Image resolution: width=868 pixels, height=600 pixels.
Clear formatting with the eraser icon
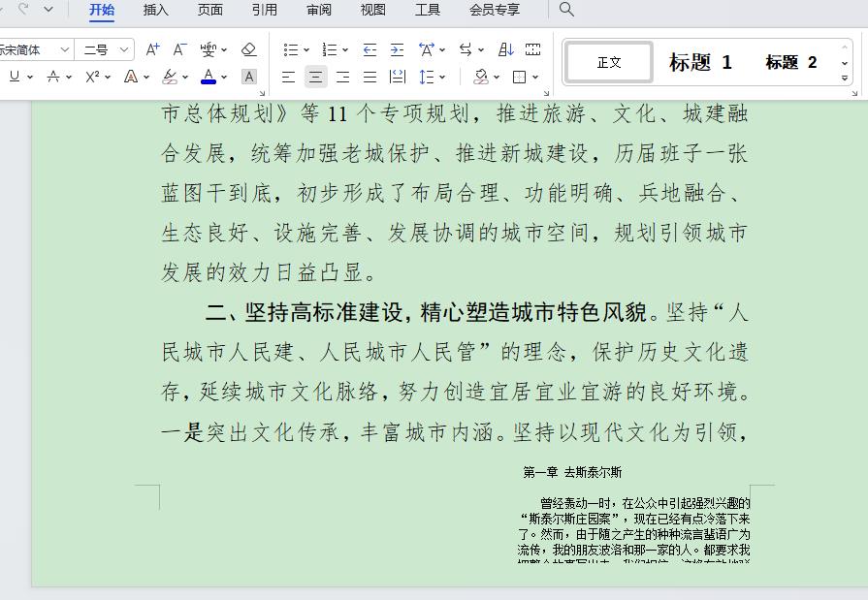click(248, 49)
